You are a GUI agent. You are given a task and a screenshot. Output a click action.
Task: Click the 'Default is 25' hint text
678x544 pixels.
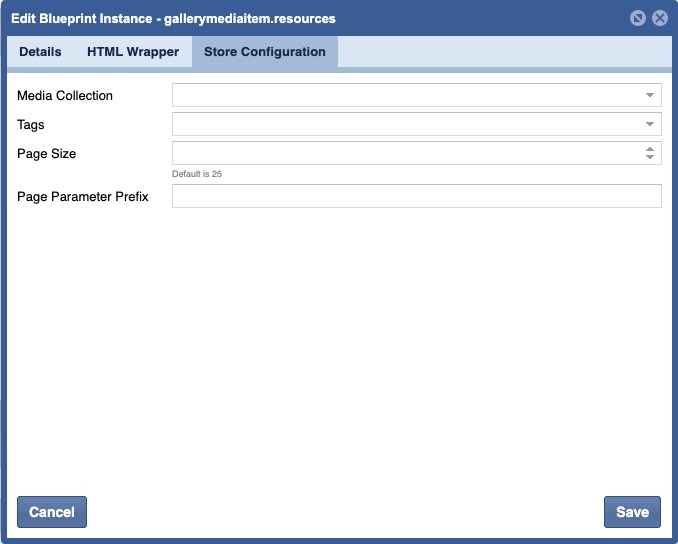coord(197,174)
